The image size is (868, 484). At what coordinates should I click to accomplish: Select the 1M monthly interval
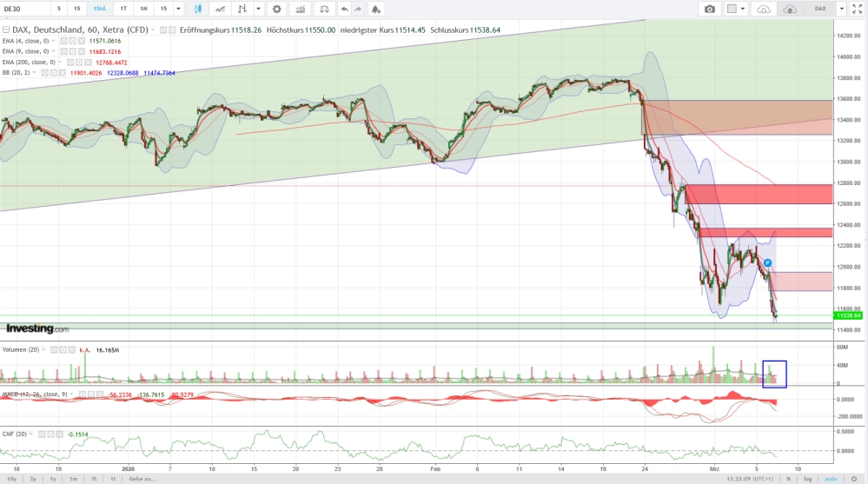point(143,9)
